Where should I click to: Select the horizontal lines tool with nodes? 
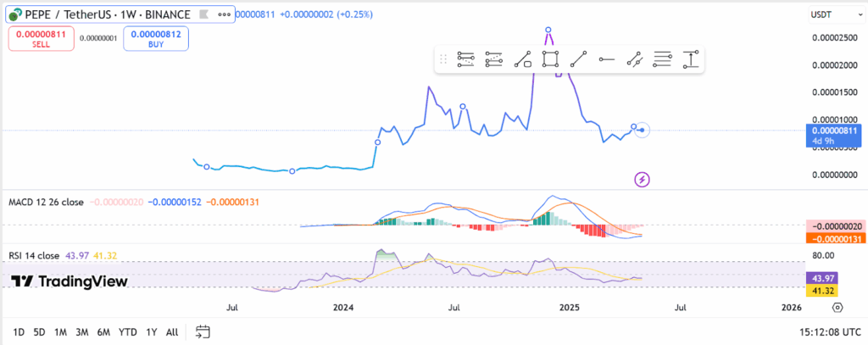pos(663,59)
